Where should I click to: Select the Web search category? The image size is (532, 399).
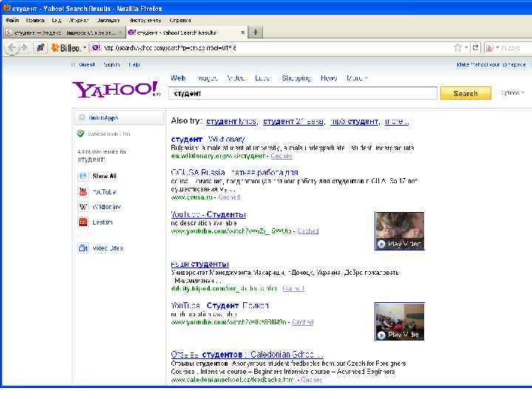click(178, 78)
